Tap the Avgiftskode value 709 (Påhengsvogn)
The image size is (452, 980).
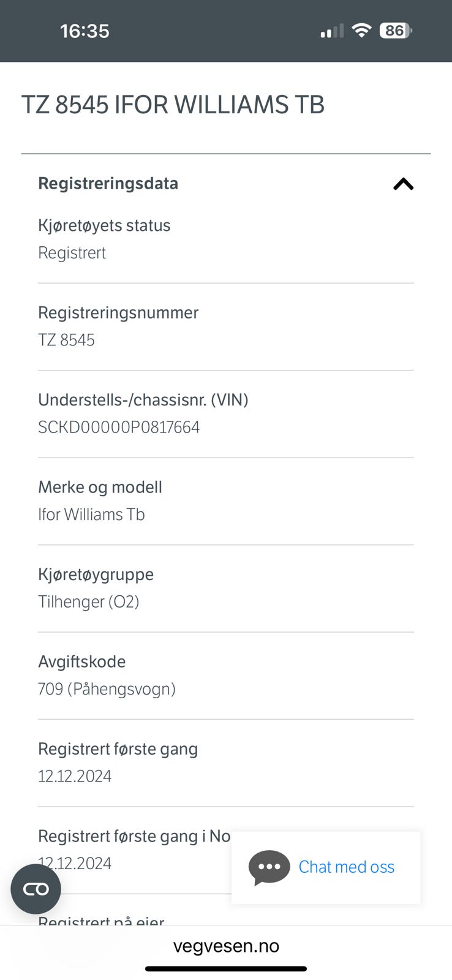pyautogui.click(x=107, y=689)
